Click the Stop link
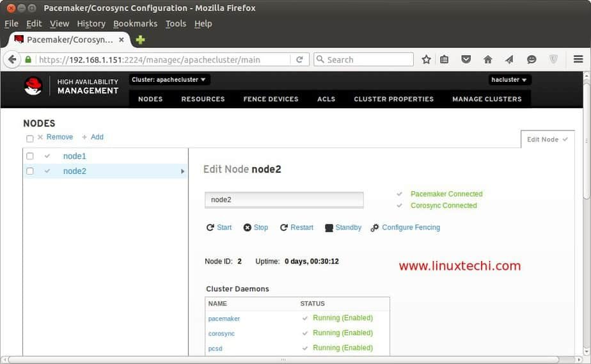591x364 pixels. (261, 228)
